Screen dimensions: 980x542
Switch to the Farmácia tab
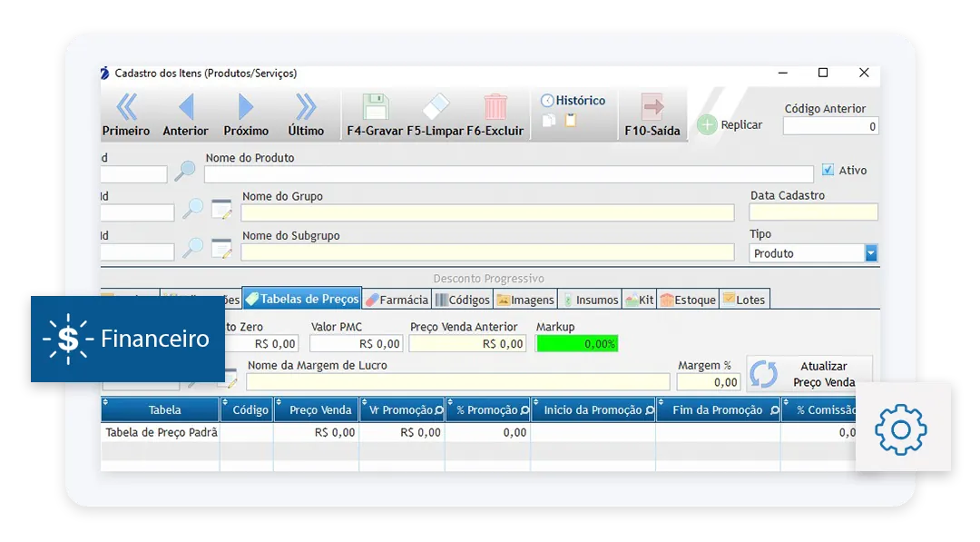tap(397, 300)
